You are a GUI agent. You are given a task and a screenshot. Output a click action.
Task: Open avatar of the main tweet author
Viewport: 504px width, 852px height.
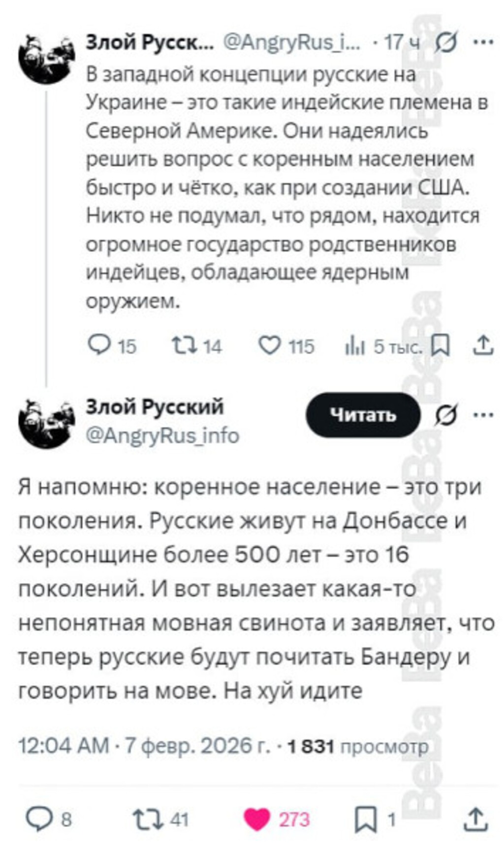coord(46,422)
